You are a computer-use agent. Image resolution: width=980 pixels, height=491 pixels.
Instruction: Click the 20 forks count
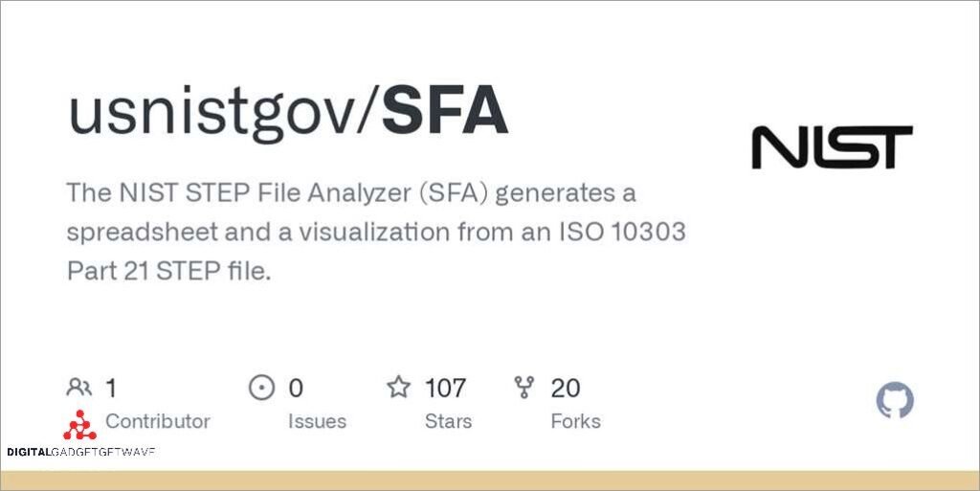click(566, 388)
